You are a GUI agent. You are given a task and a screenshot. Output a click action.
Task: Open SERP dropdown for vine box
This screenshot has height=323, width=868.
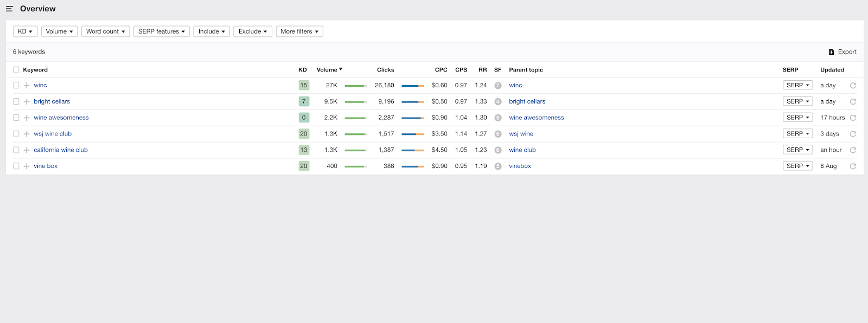pos(798,166)
